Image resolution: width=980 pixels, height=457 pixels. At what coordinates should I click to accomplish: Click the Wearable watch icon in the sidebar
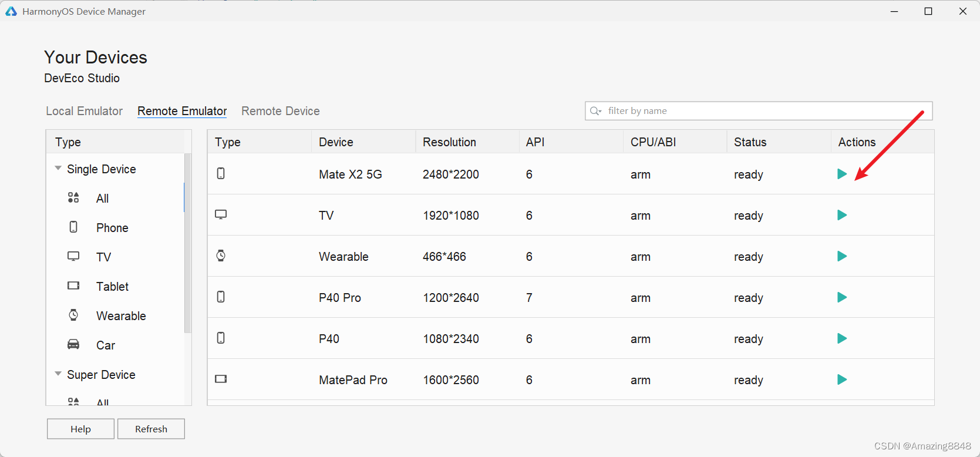[73, 315]
